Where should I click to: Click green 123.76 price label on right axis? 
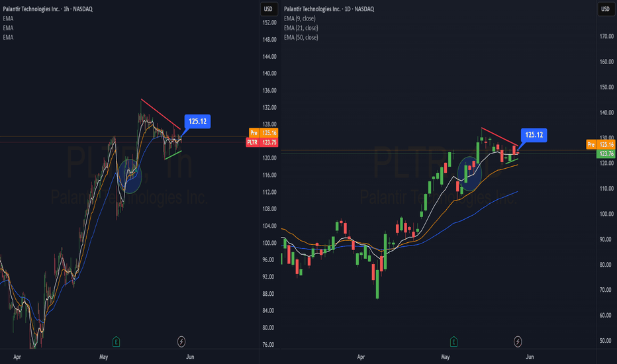[606, 154]
